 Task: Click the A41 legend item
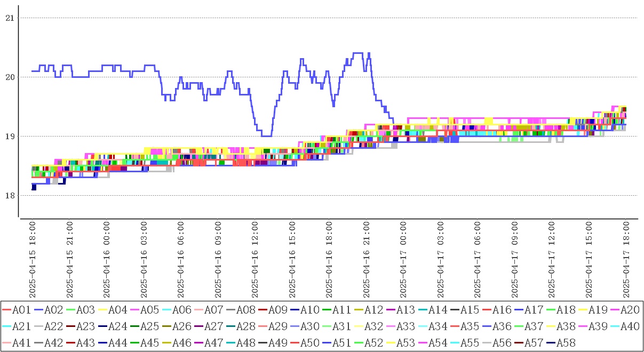[x=21, y=342]
